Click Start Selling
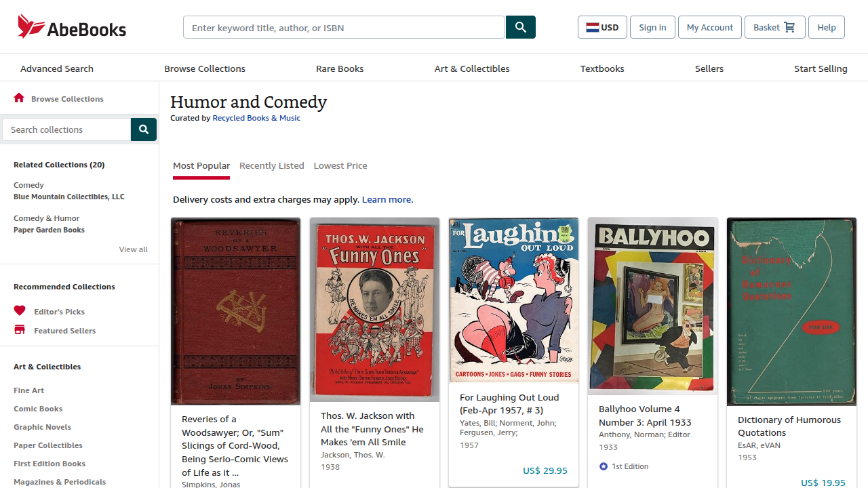This screenshot has width=868, height=488. coord(821,68)
